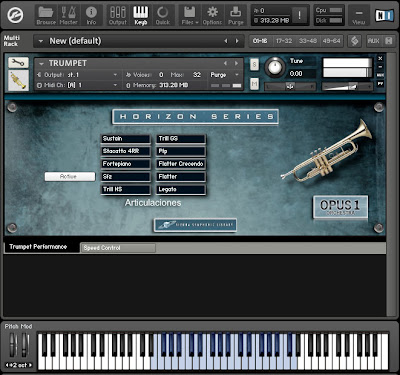Viewport: 400px width, 375px height.
Task: Load previous instrument from the TRUMPET header
Action: click(226, 63)
